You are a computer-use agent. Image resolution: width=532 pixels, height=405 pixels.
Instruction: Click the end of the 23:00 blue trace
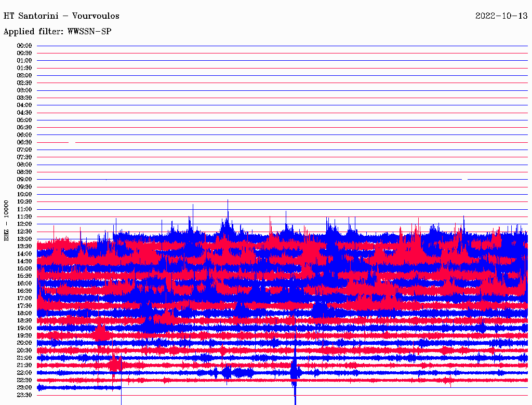[x=121, y=388]
